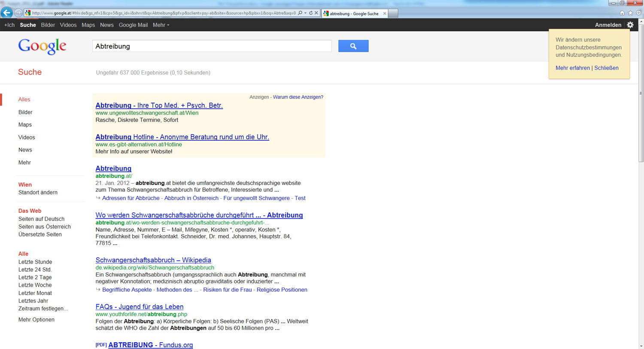Expand the Mehr menu in the black bar
The height and width of the screenshot is (349, 644).
(161, 25)
